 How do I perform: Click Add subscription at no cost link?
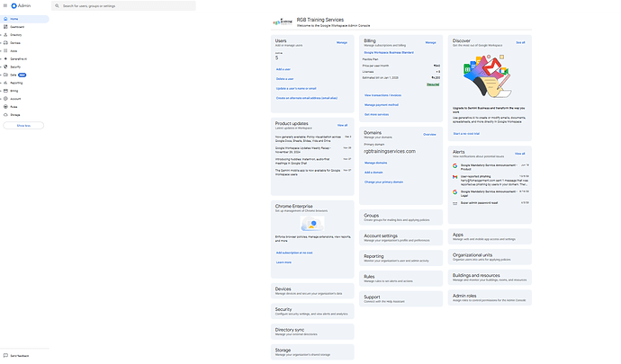tap(294, 253)
